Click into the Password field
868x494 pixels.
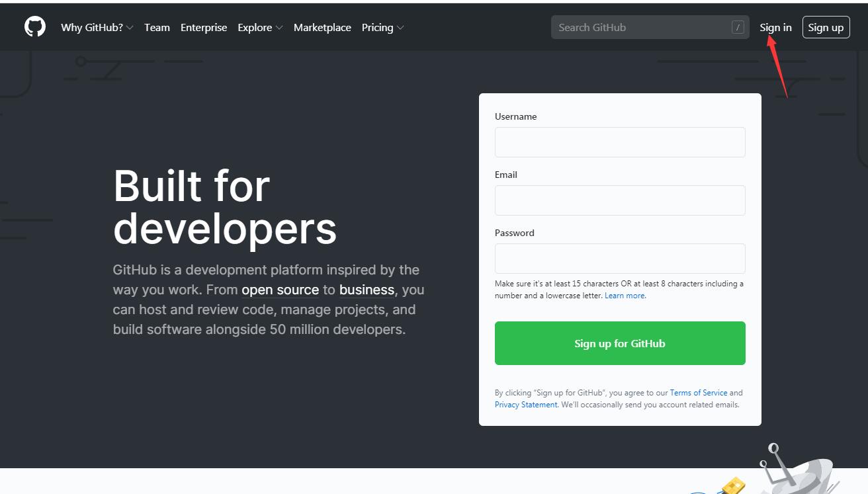(x=620, y=259)
